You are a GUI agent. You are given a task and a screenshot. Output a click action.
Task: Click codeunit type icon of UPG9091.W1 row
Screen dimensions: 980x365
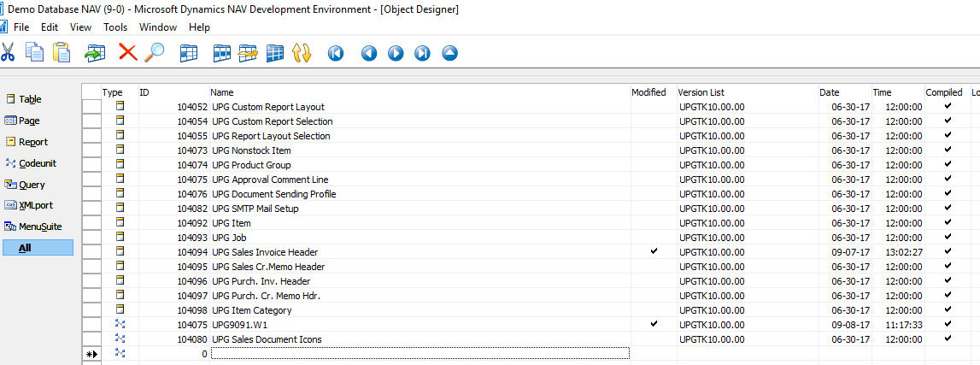(x=120, y=324)
